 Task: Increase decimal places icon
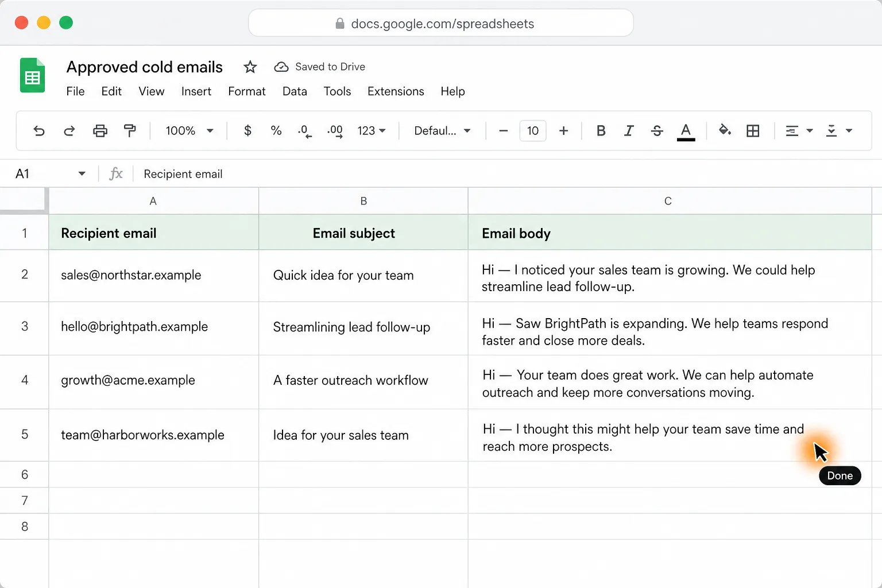[x=335, y=131]
